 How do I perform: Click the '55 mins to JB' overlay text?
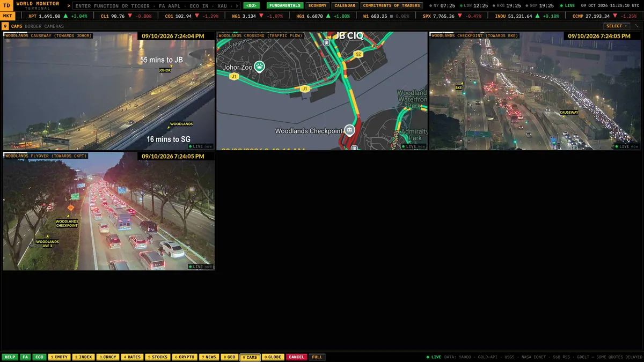point(162,60)
